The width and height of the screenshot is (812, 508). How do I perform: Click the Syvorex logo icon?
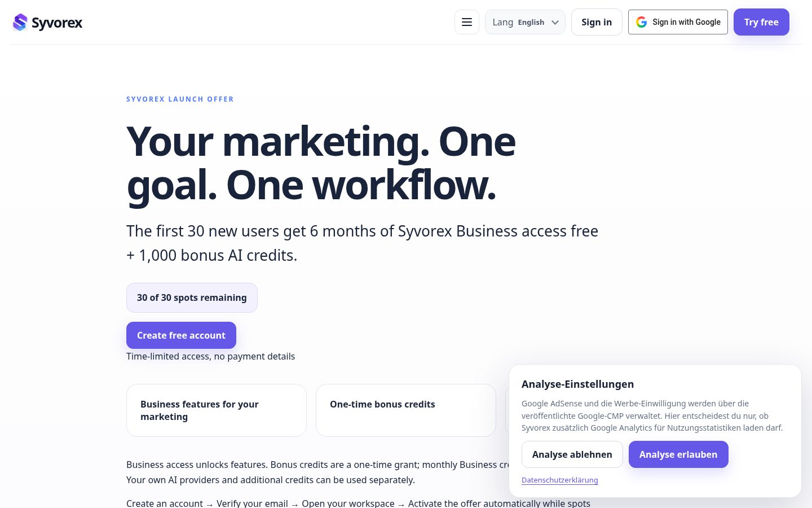point(20,22)
